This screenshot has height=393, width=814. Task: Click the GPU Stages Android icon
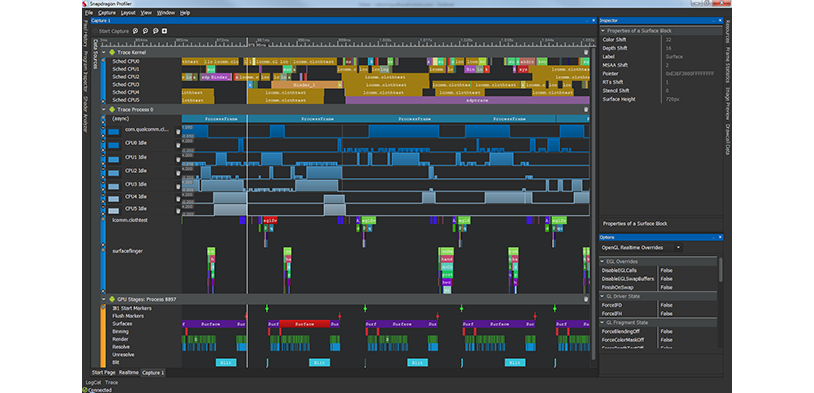pos(112,299)
